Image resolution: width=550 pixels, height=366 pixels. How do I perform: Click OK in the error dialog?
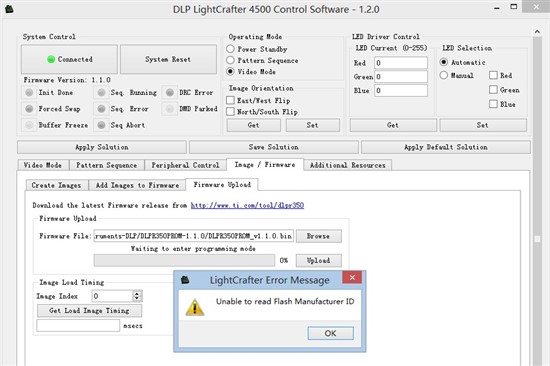[330, 333]
